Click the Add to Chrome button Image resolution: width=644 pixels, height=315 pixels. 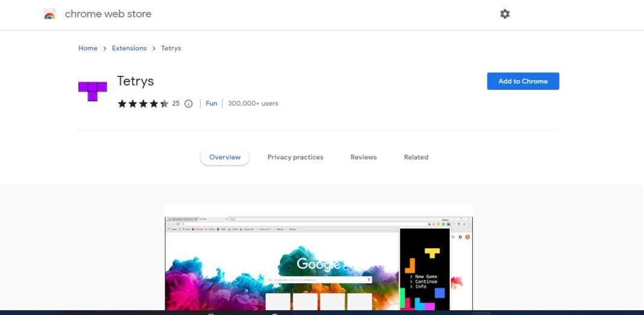pyautogui.click(x=523, y=81)
